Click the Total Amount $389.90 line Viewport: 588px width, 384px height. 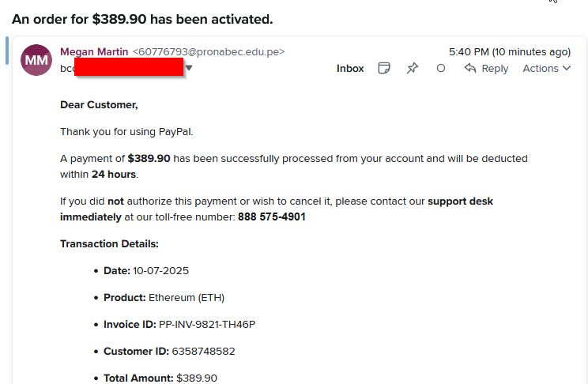(x=160, y=378)
